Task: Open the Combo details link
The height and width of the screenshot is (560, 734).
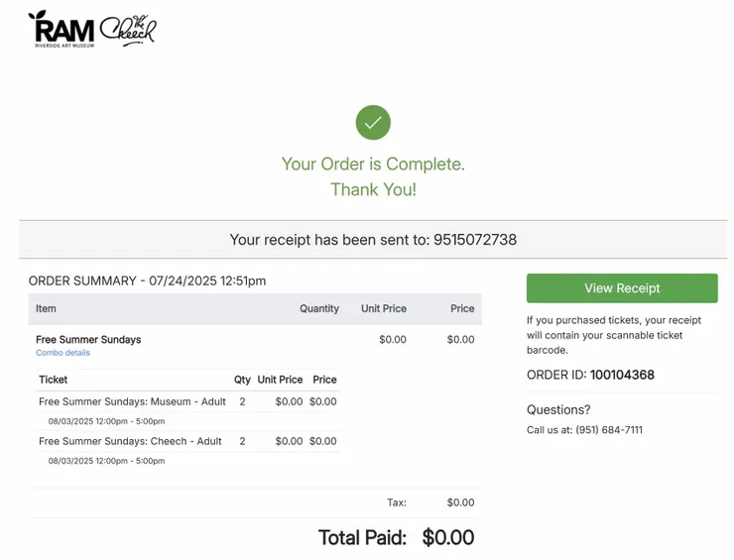Action: click(62, 353)
